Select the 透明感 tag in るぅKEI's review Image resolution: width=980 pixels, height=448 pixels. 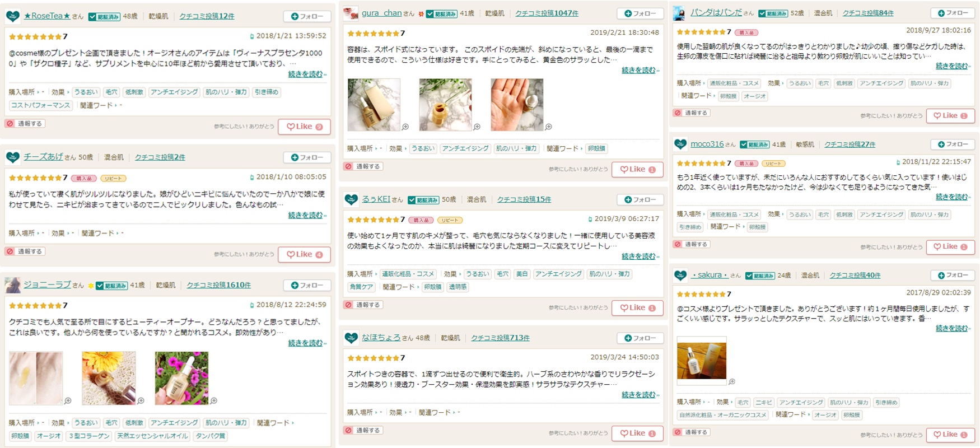(x=458, y=287)
